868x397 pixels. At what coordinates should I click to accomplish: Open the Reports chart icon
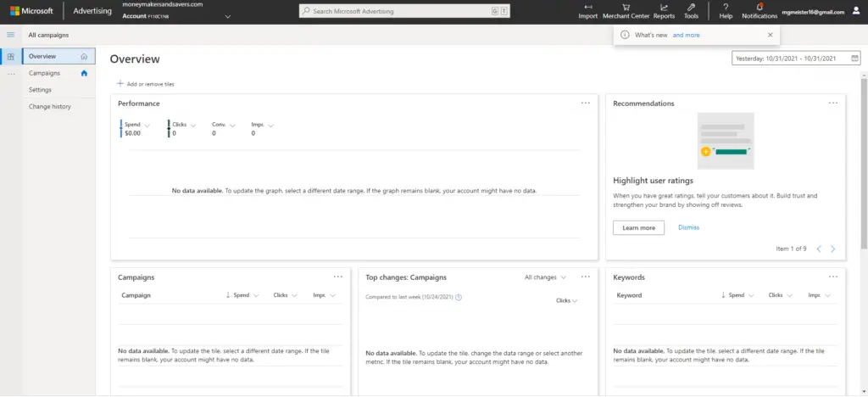point(664,7)
